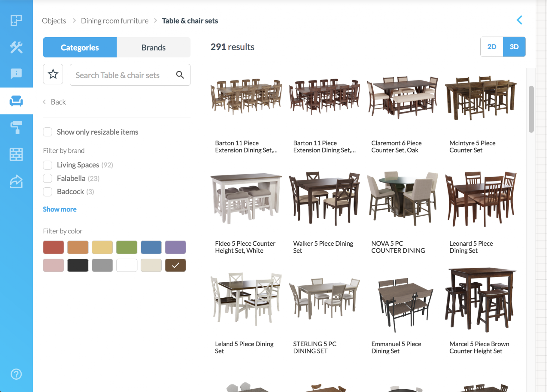Enable Show only resizable items checkbox
Viewport: 547px width, 392px height.
(x=48, y=132)
